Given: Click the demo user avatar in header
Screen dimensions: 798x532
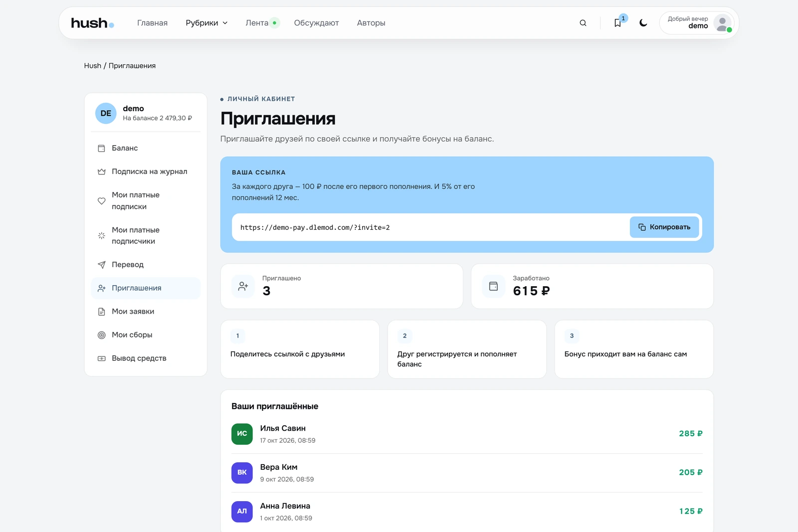Looking at the screenshot, I should (x=722, y=23).
